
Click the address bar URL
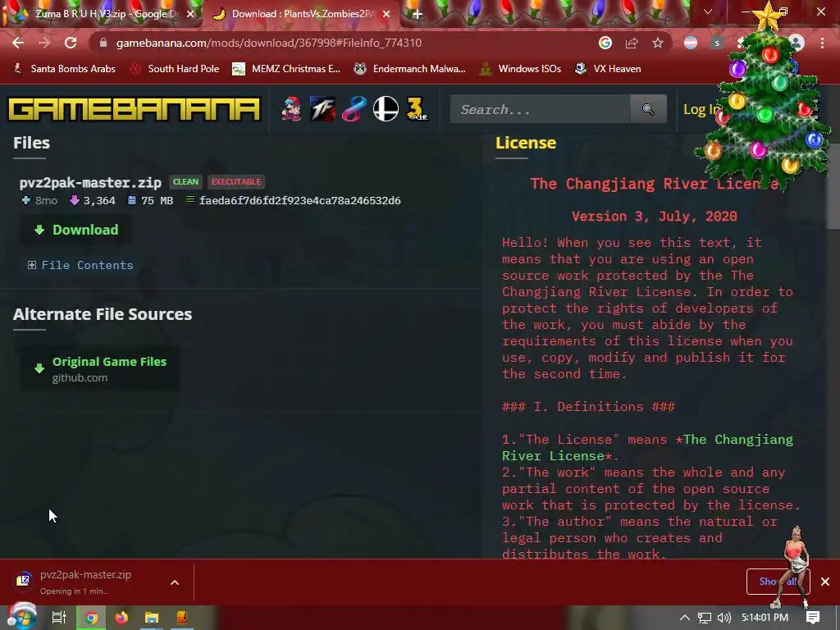[x=269, y=43]
